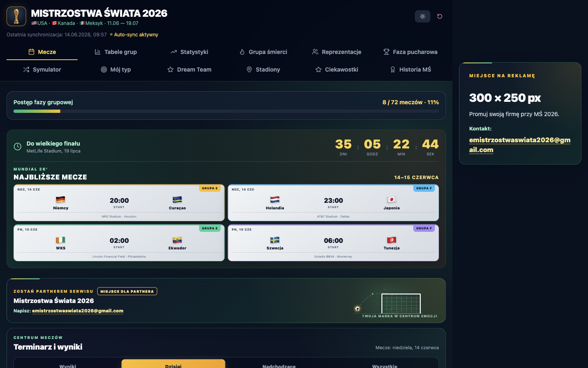Click the Grupa F badge on Szwecja match
This screenshot has width=588, height=368.
pyautogui.click(x=424, y=229)
